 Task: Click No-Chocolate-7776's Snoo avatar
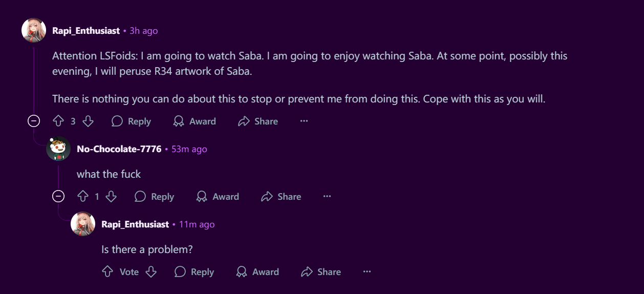(x=58, y=149)
